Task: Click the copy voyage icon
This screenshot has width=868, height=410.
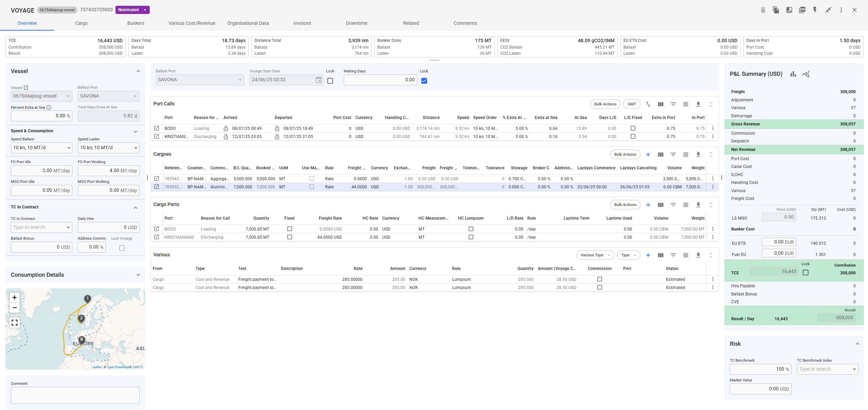Action: (776, 10)
